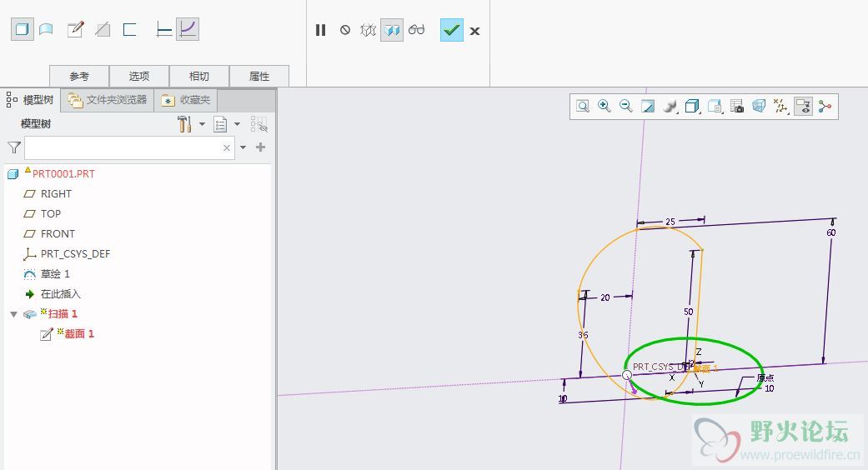Switch to attached geometry preview
Viewport: 868px width, 470px height.
[x=392, y=30]
